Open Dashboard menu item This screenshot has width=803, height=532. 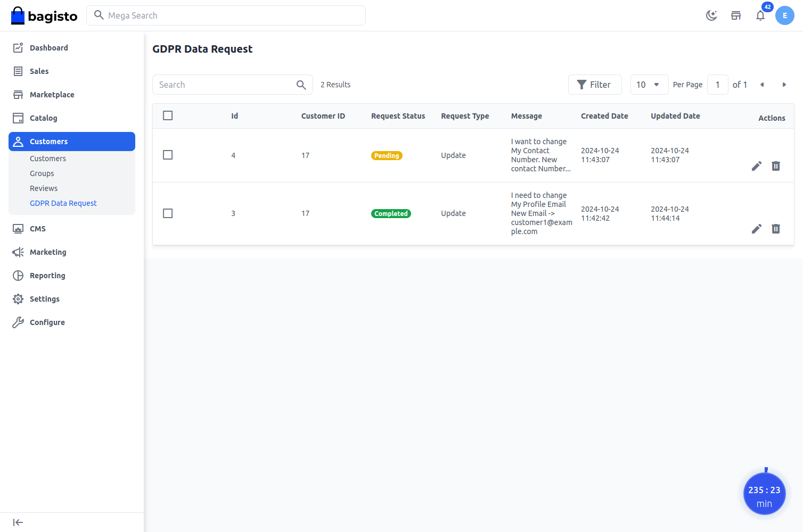72,48
